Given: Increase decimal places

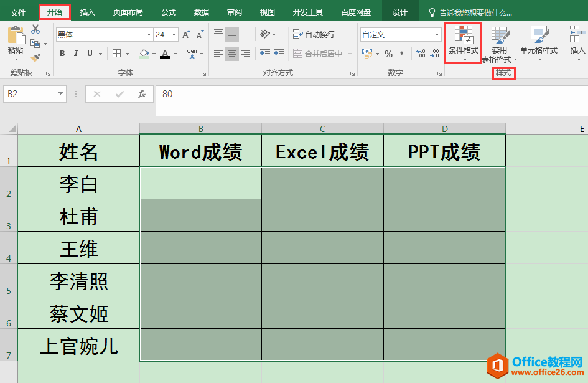Looking at the screenshot, I should click(x=421, y=54).
